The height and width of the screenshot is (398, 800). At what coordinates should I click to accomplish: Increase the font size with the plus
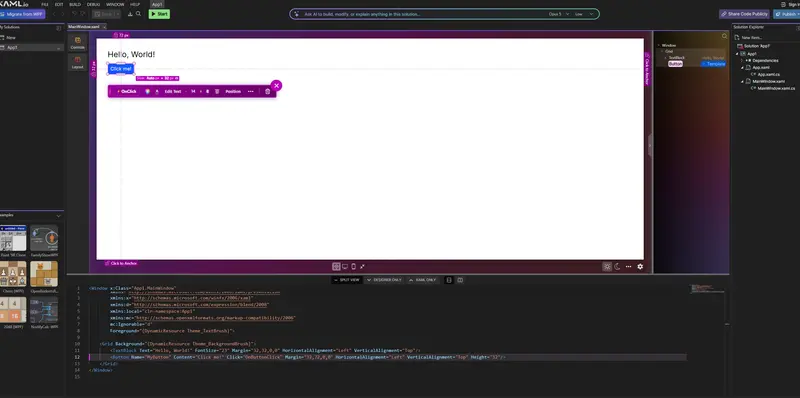tap(201, 91)
